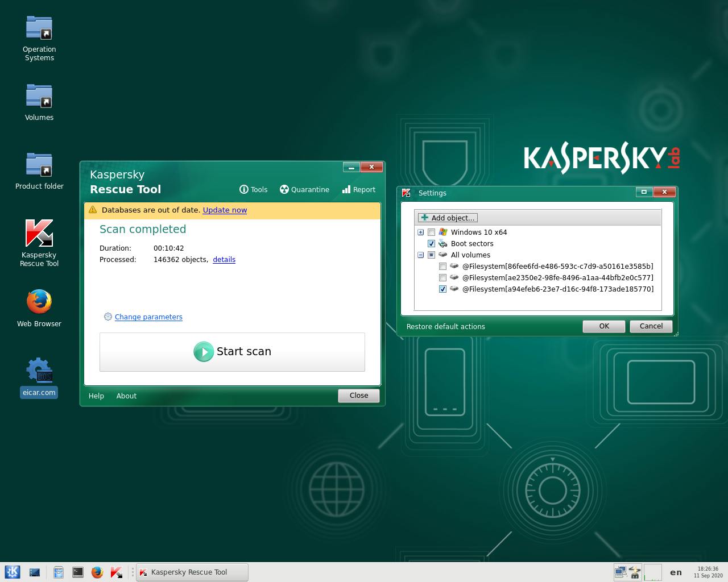
Task: Select the All volumes tree label
Action: pyautogui.click(x=470, y=255)
